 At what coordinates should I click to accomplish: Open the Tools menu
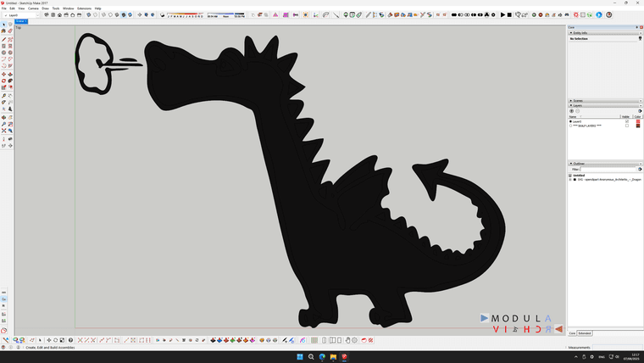click(x=56, y=8)
